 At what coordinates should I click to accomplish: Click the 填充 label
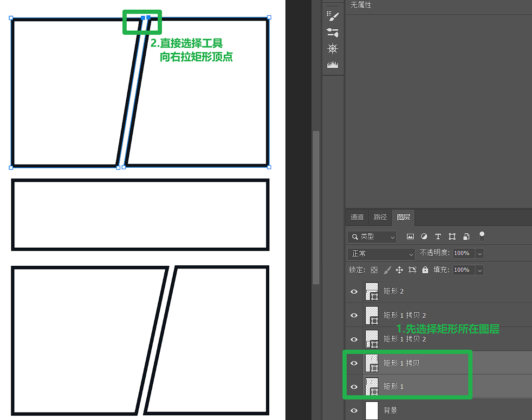point(441,270)
